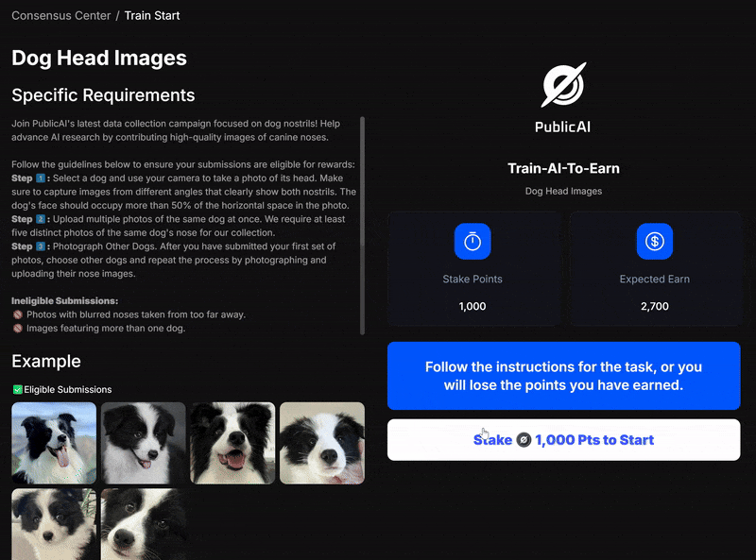This screenshot has height=560, width=756.
Task: Select the Train Start breadcrumb
Action: tap(152, 16)
